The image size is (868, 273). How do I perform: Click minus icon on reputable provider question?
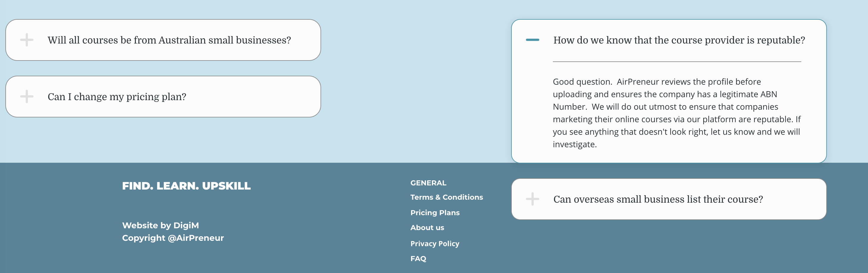[532, 40]
